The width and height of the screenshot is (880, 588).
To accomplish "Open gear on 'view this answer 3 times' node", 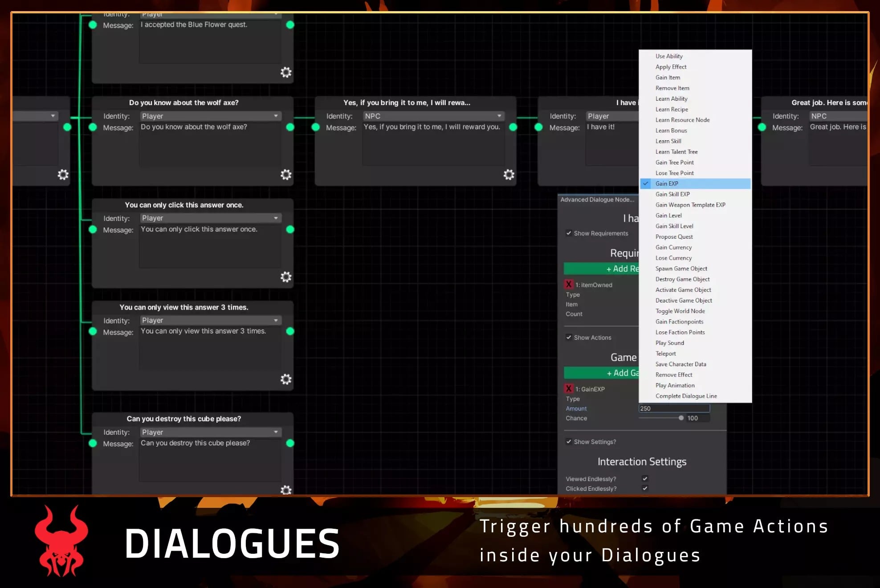I will (x=286, y=379).
